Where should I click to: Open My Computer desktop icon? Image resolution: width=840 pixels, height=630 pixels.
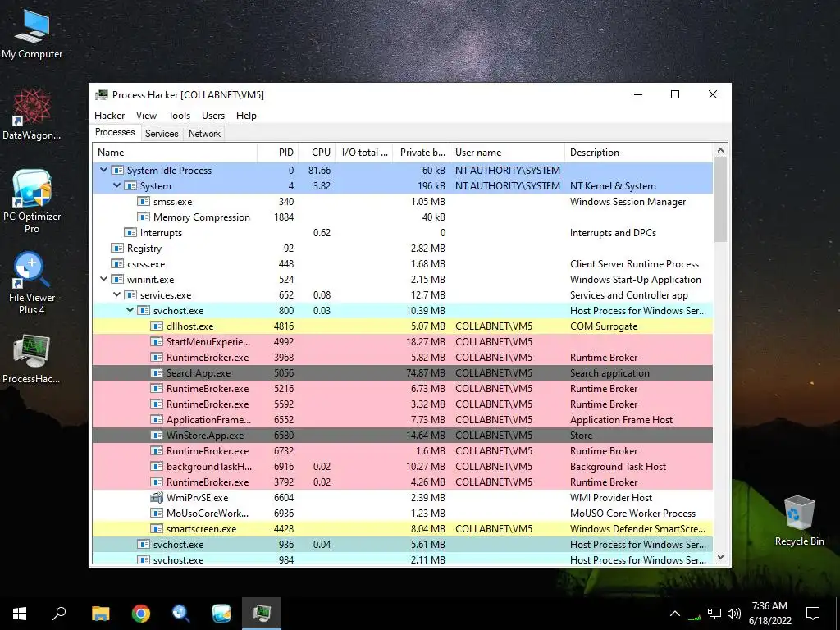(x=32, y=34)
